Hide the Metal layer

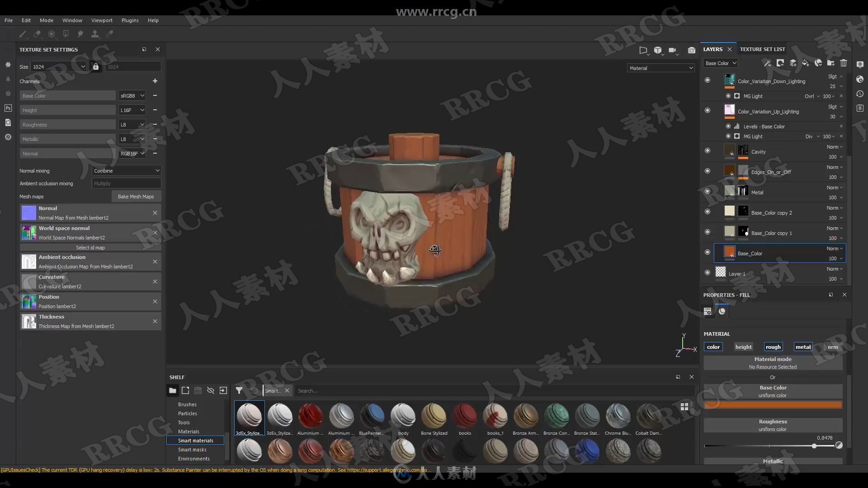coord(708,191)
